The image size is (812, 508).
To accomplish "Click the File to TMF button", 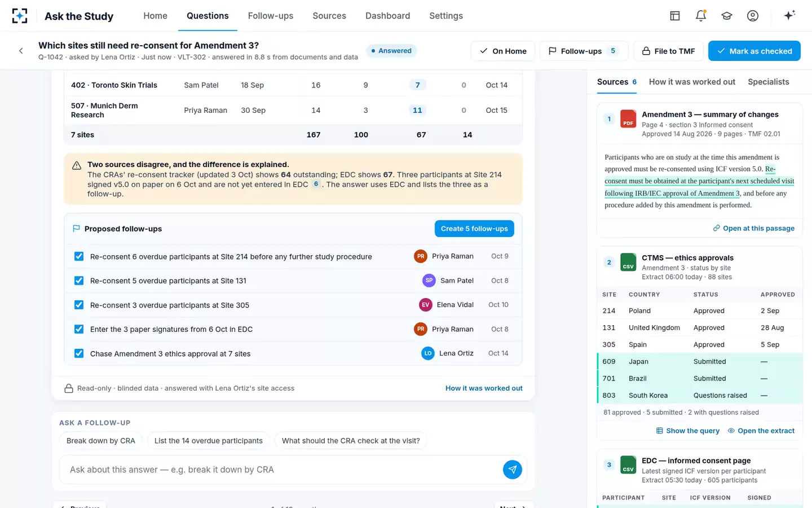I will point(668,51).
